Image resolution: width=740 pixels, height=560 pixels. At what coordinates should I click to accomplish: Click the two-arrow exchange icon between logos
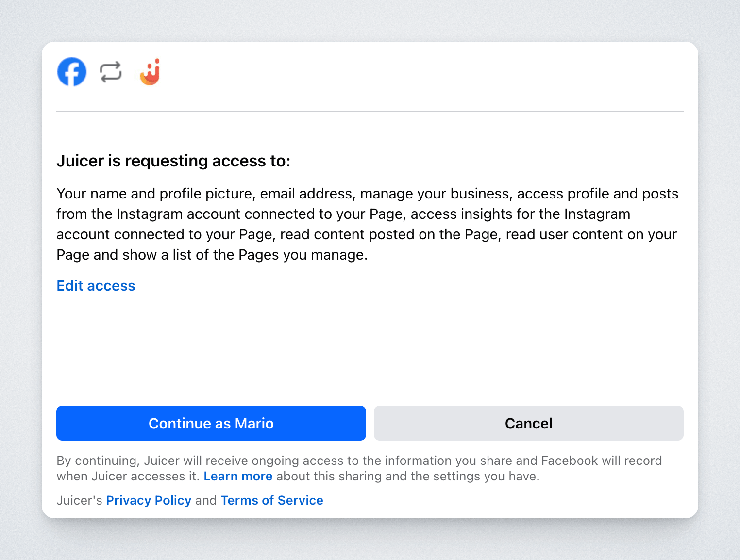point(111,72)
